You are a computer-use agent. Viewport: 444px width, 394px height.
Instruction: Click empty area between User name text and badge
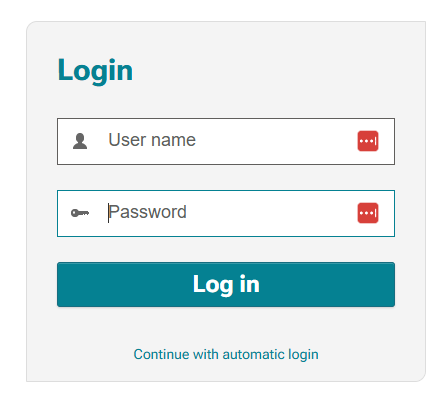pyautogui.click(x=277, y=141)
